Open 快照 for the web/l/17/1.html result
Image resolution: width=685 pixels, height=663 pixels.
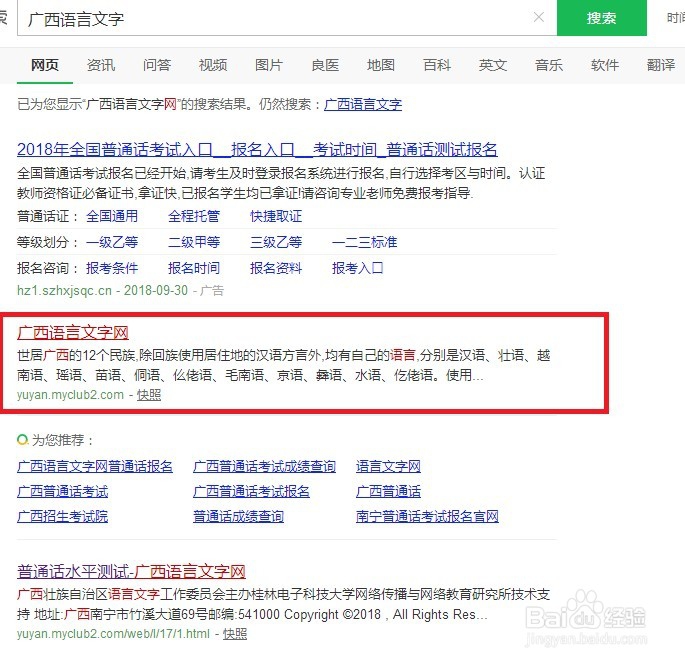[235, 634]
